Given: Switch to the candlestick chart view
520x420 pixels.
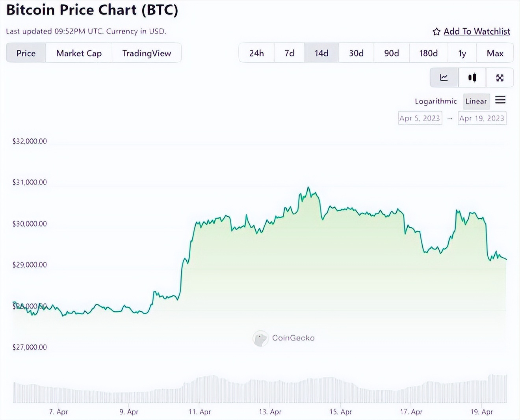Looking at the screenshot, I should [472, 78].
